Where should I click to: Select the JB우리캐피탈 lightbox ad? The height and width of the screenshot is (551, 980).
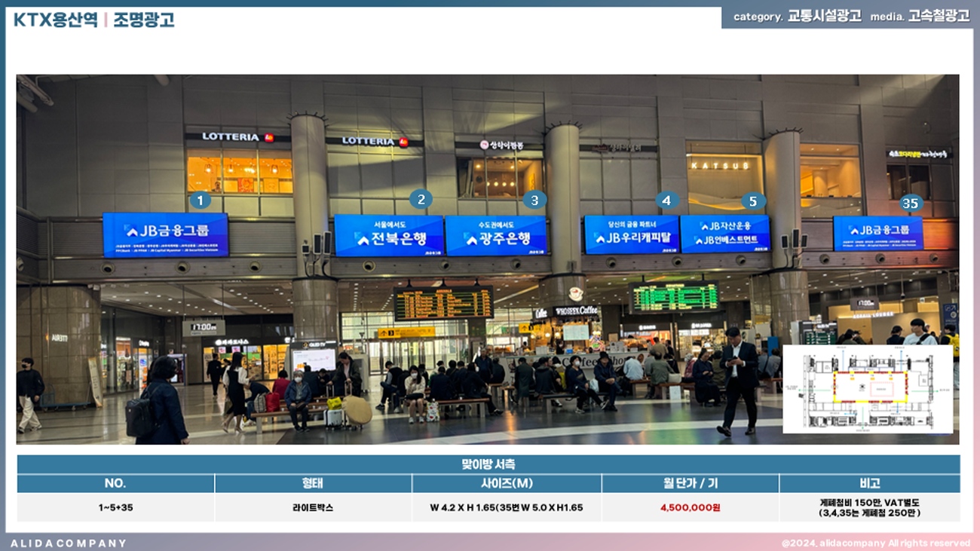point(631,234)
